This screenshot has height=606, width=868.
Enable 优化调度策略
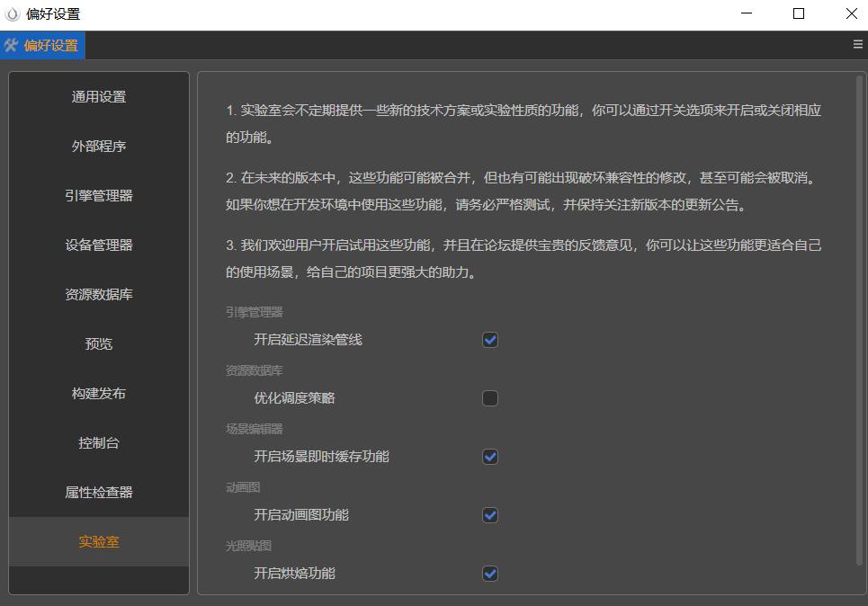(x=490, y=397)
